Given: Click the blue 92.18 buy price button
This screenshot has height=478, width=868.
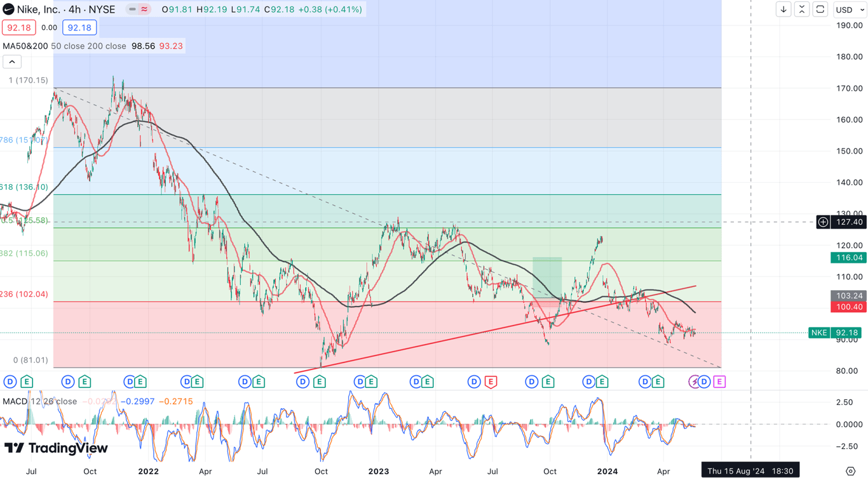Looking at the screenshot, I should pyautogui.click(x=79, y=27).
